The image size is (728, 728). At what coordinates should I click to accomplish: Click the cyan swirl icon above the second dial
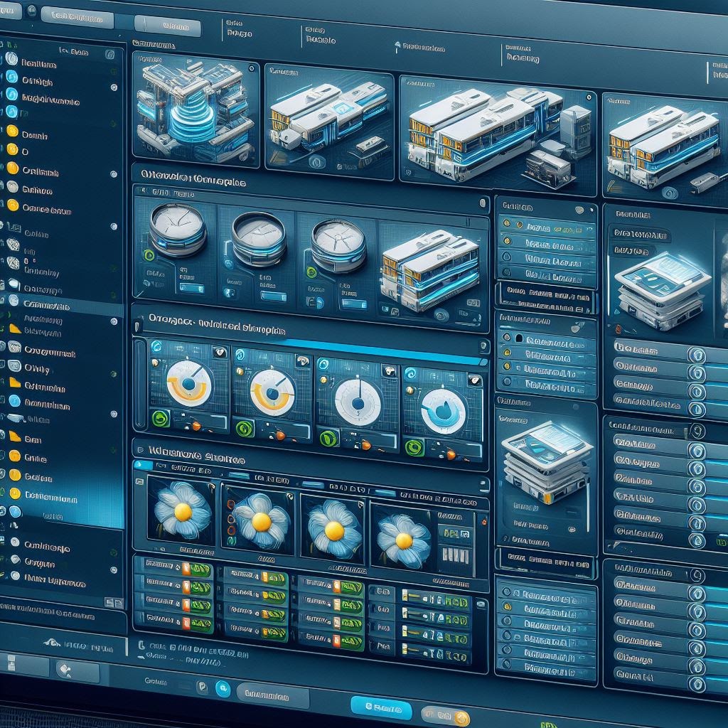(240, 355)
